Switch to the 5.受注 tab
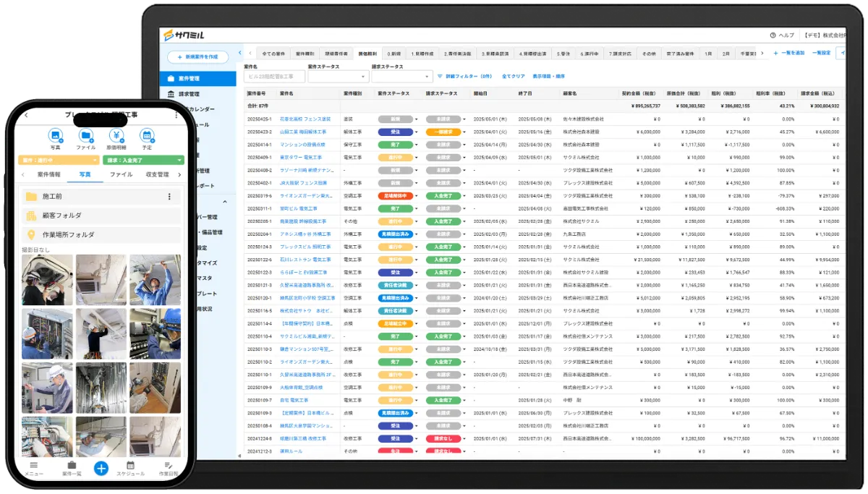 [564, 54]
